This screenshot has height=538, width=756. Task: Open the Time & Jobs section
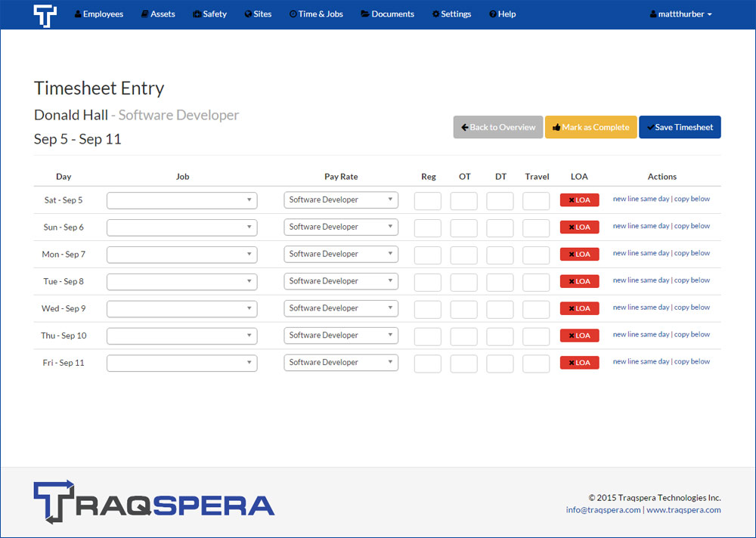pyautogui.click(x=316, y=14)
